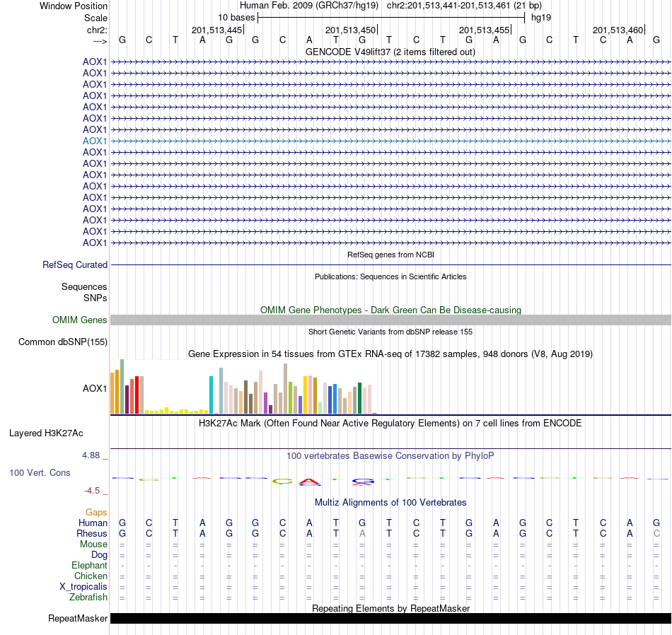This screenshot has height=635, width=672.
Task: Open Publications: Sequences in Scientific Articles title
Action: point(390,276)
